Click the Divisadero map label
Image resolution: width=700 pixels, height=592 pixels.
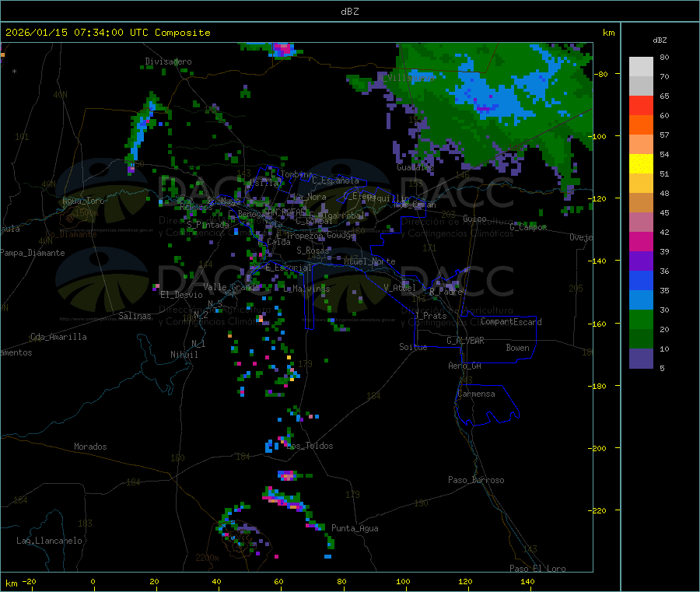coord(168,61)
